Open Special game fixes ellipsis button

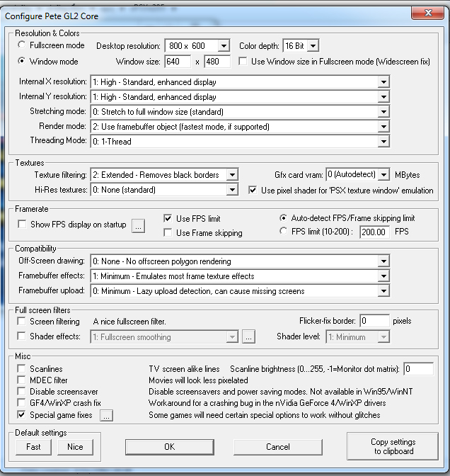coord(106,416)
